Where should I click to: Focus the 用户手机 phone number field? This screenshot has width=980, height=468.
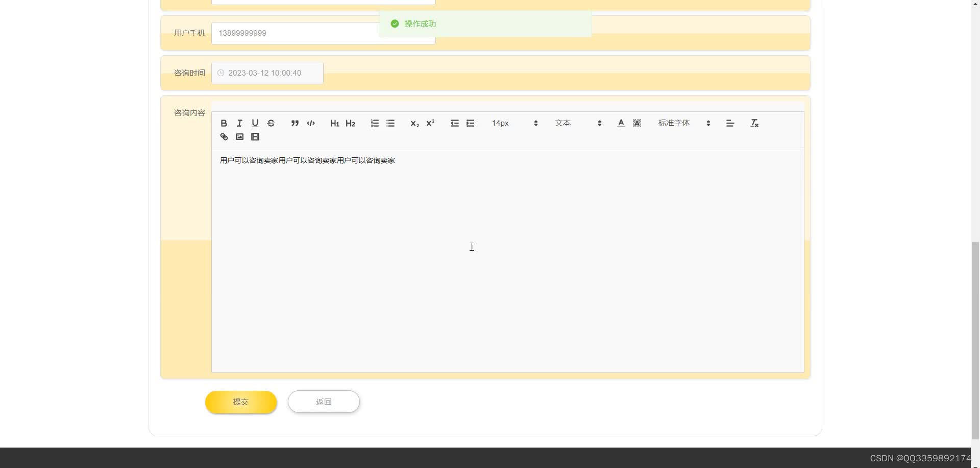point(324,33)
